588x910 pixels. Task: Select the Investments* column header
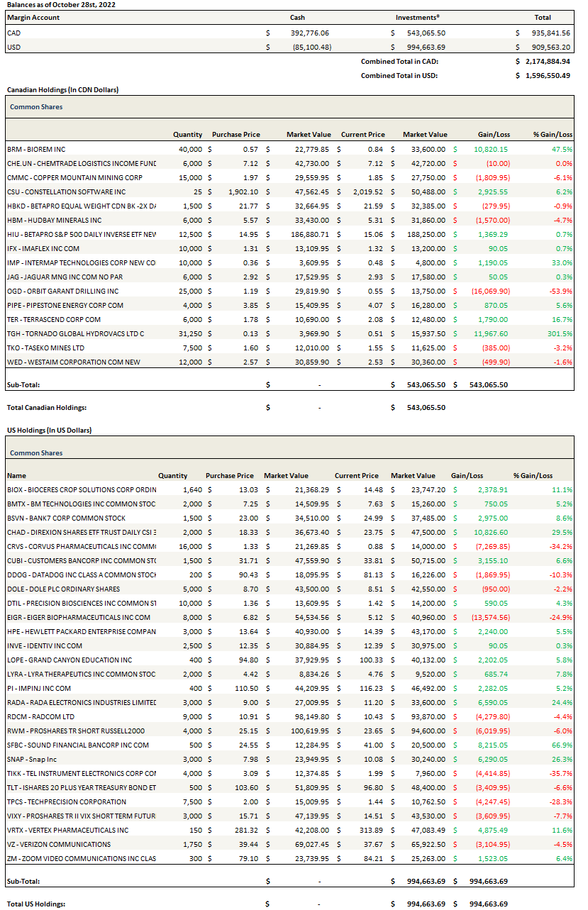pyautogui.click(x=417, y=18)
